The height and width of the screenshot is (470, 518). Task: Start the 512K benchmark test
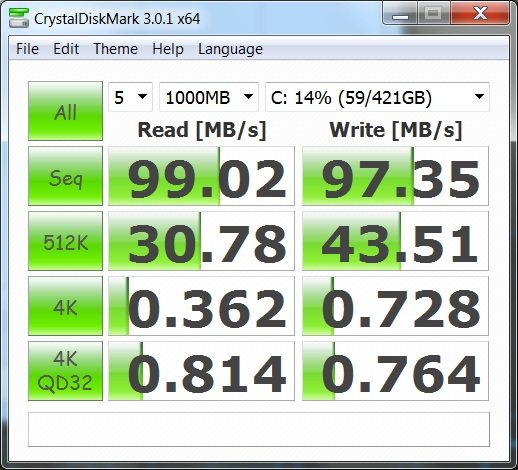[65, 241]
